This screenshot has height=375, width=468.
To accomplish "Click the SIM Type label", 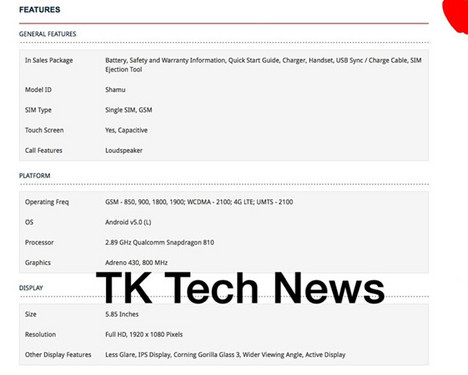I will 38,110.
